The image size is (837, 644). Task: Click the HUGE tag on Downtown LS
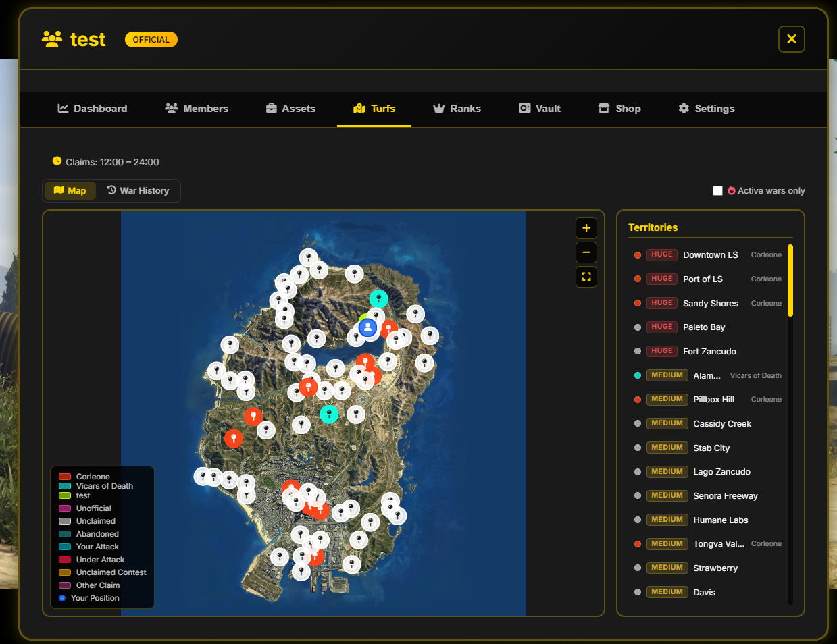(662, 254)
